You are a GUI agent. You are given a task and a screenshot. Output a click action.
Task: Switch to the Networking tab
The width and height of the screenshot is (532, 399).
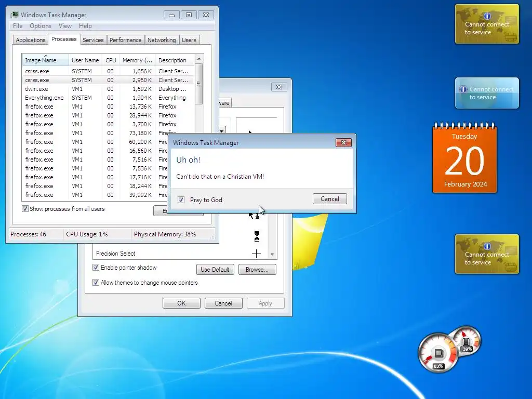pos(162,40)
